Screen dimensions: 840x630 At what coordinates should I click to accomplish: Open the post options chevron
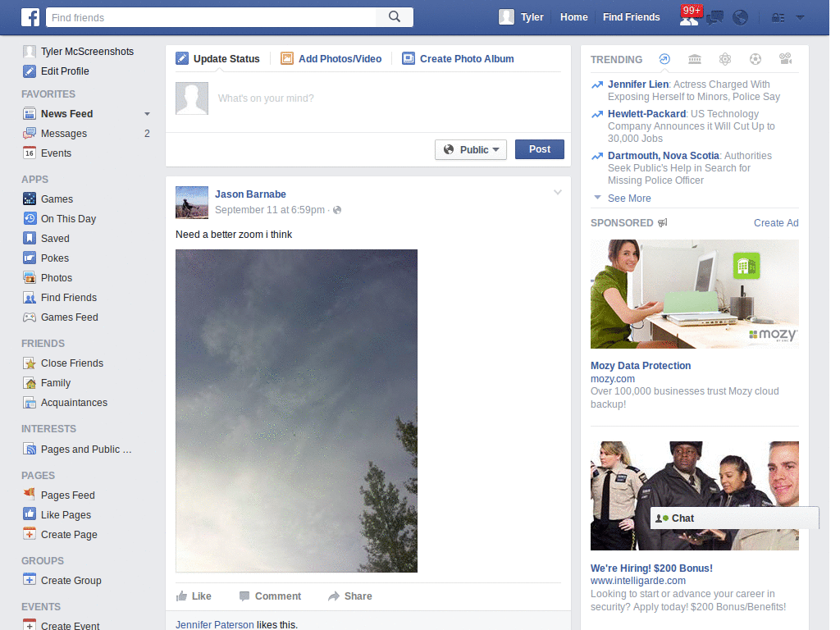coord(558,192)
